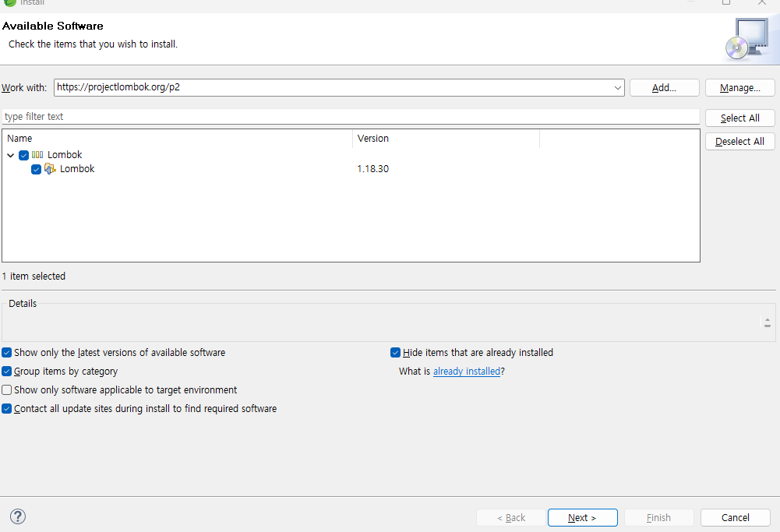The height and width of the screenshot is (532, 780).
Task: Toggle Contact all update sites during install
Action: 6,409
